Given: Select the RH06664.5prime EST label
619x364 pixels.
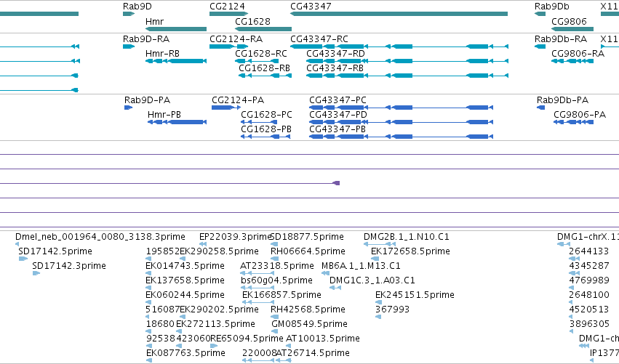Looking at the screenshot, I should [x=308, y=251].
